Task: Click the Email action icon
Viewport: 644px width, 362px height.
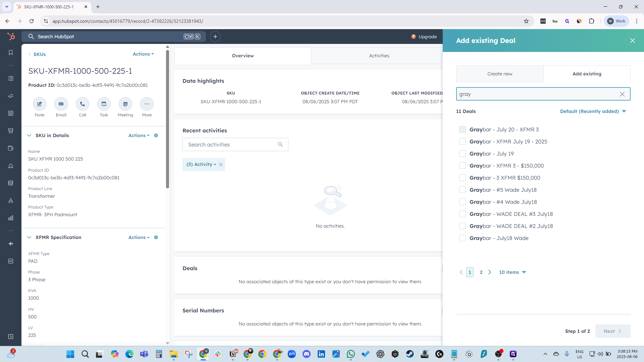Action: (x=61, y=104)
